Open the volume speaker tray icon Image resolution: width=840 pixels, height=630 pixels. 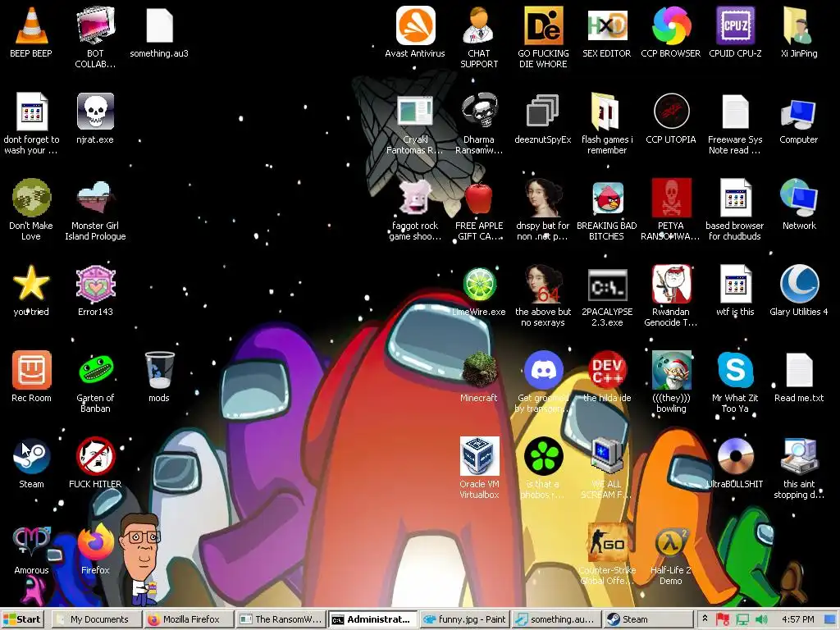coord(761,620)
